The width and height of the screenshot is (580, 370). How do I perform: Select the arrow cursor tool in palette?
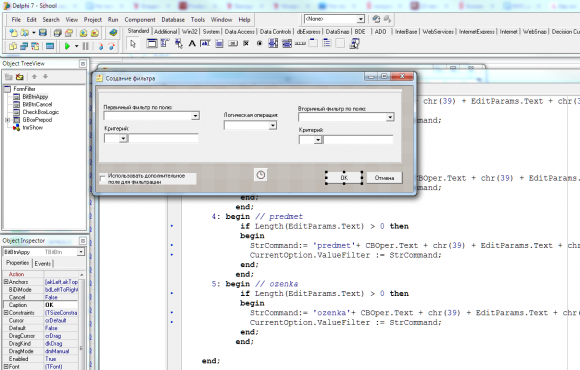click(133, 44)
